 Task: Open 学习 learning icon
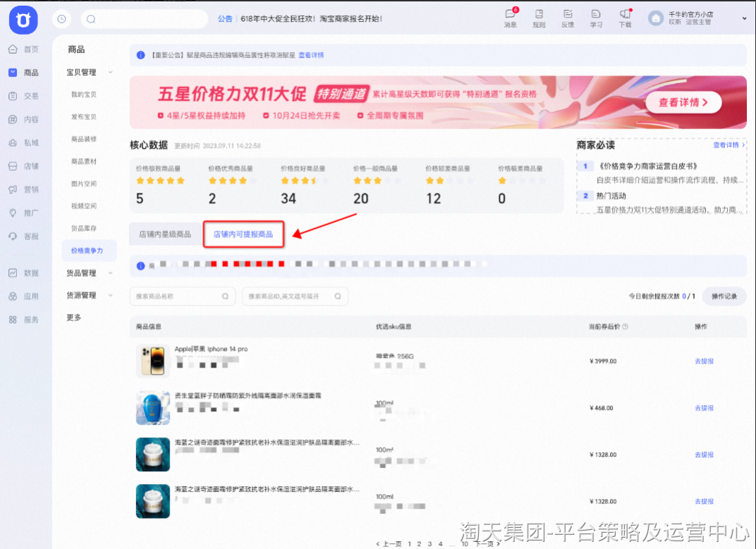pyautogui.click(x=596, y=18)
